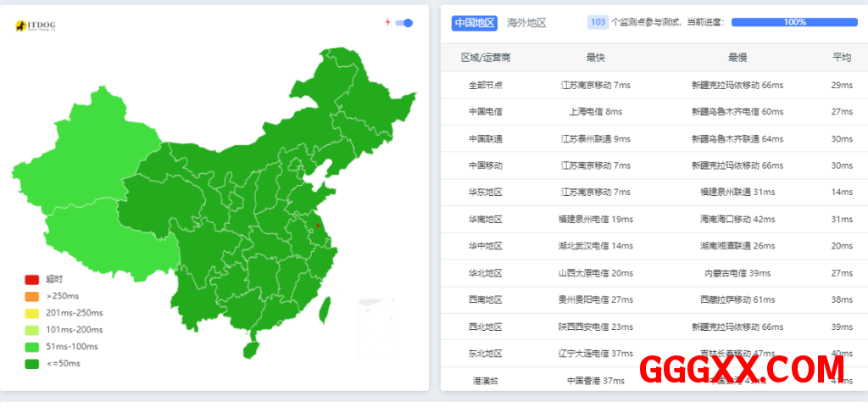The image size is (868, 408).
Task: Switch to the 海外地区 tab
Action: coord(526,23)
